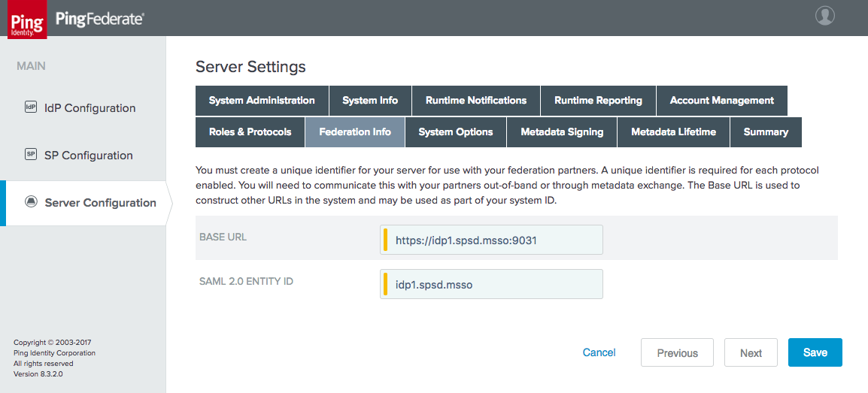Click the Ping Identity logo
This screenshot has height=393, width=868.
click(x=27, y=20)
